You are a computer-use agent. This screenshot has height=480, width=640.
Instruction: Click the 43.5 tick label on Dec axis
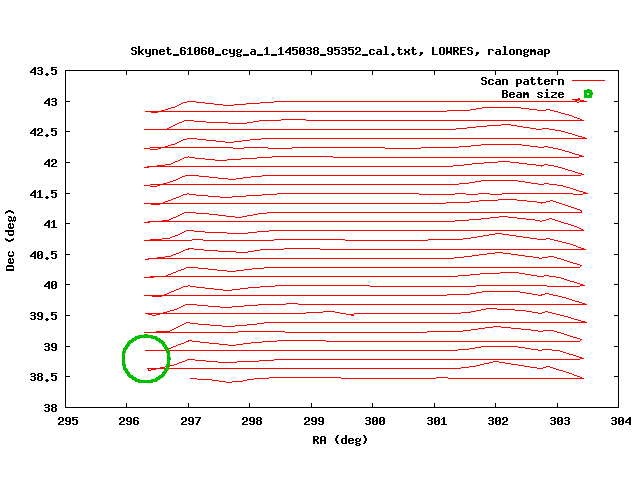point(44,71)
